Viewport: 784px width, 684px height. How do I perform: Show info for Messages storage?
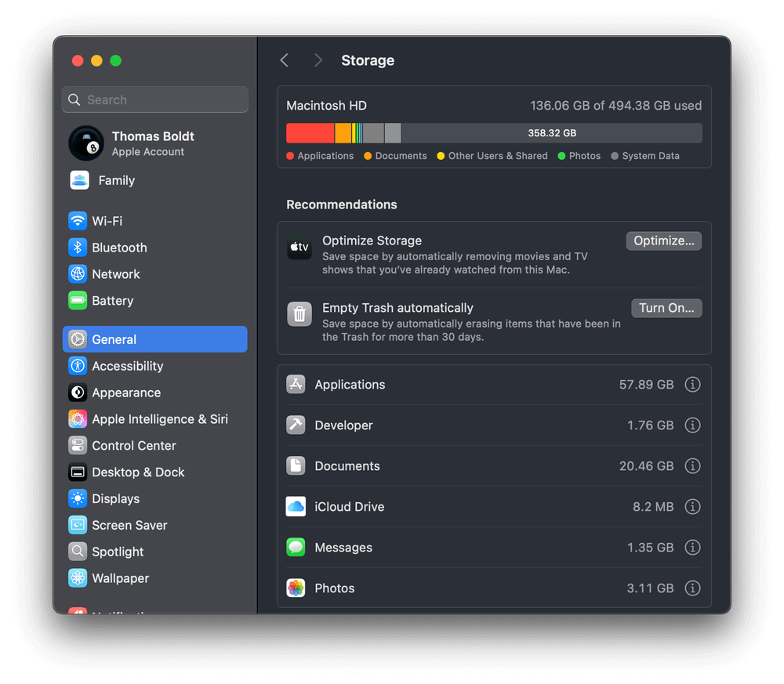692,547
